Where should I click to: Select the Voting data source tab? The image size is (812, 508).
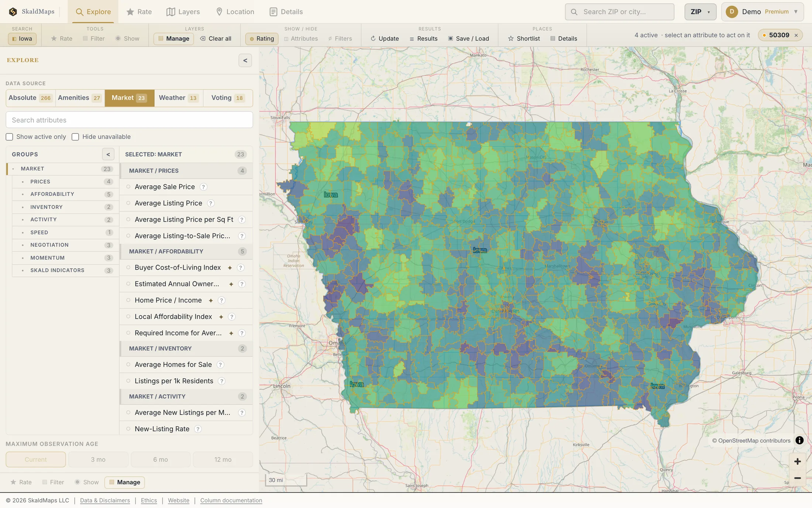(227, 98)
